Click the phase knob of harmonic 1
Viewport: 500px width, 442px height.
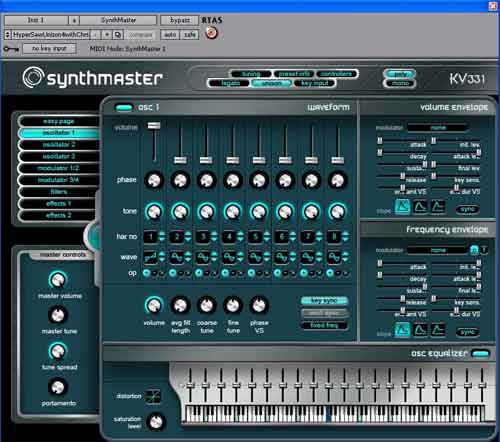coord(154,180)
